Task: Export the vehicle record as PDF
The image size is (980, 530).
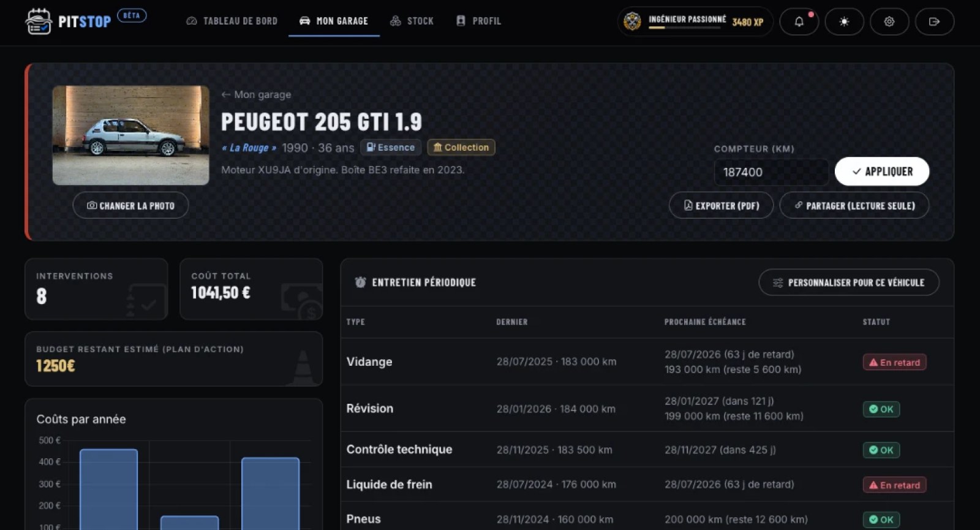Action: click(721, 206)
